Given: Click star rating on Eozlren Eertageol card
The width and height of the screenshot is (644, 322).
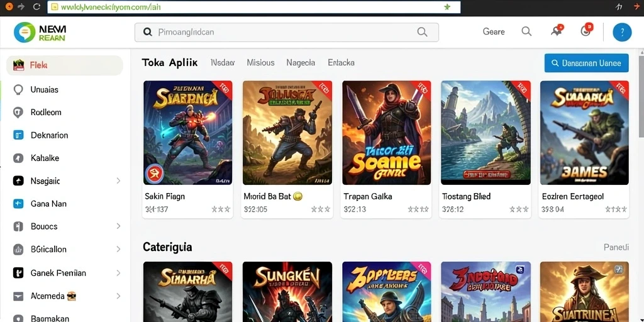Looking at the screenshot, I should coord(616,209).
